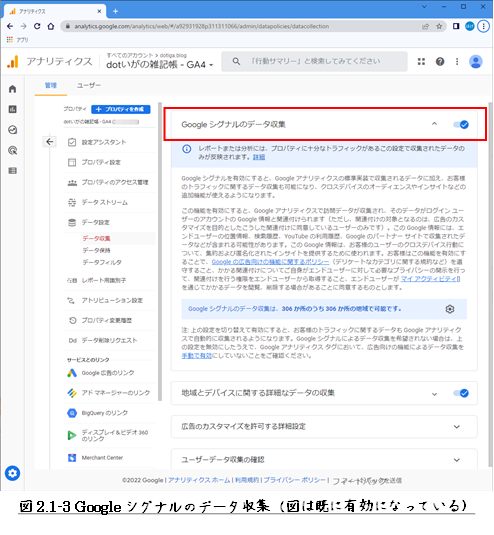Toggle 地域とデバイス詳細データ収集 switch
The image size is (494, 535).
tap(461, 393)
